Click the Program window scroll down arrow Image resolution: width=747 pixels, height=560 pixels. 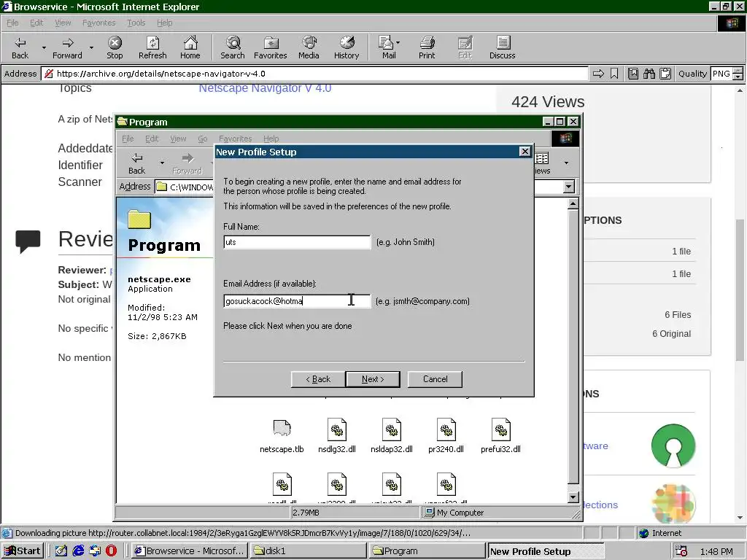pos(573,497)
